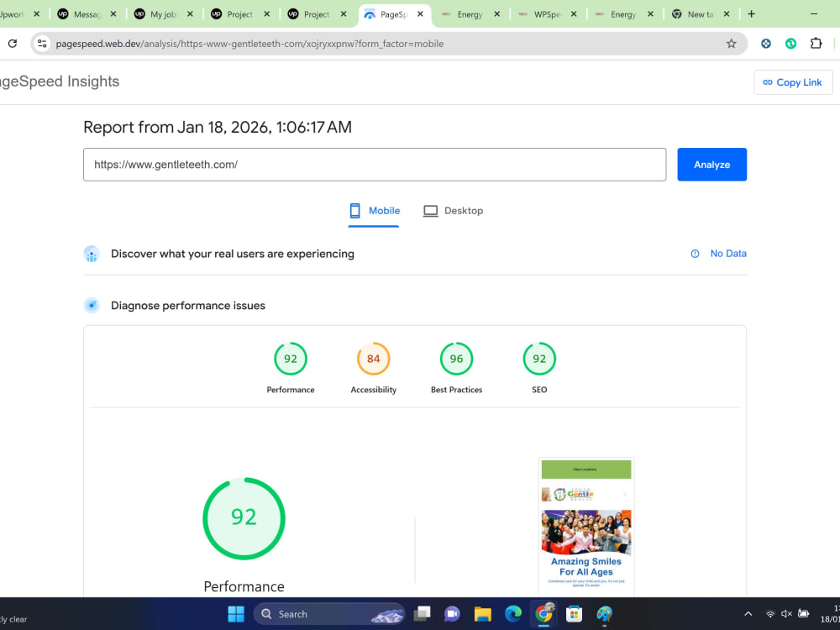
Task: Open a new tab with the plus button
Action: [x=752, y=14]
